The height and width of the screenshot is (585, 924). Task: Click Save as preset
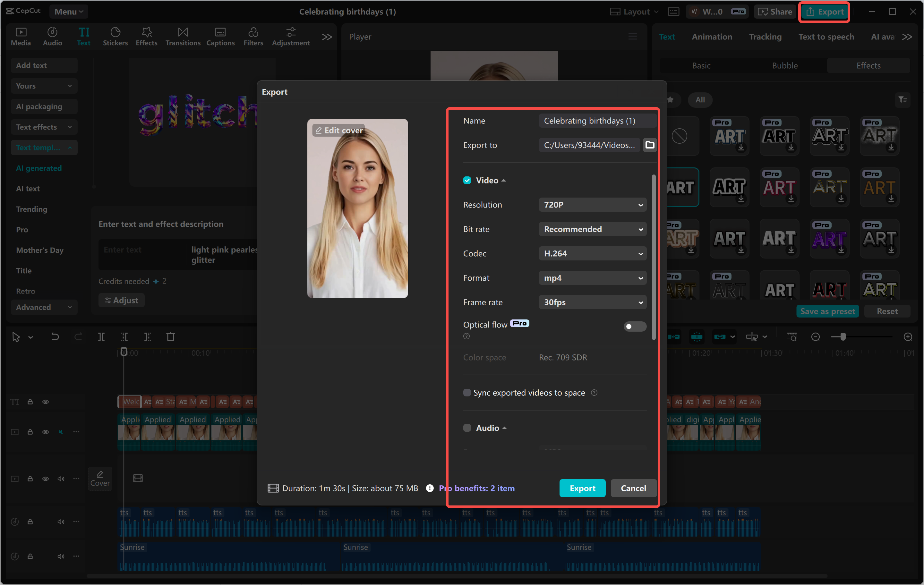[828, 311]
